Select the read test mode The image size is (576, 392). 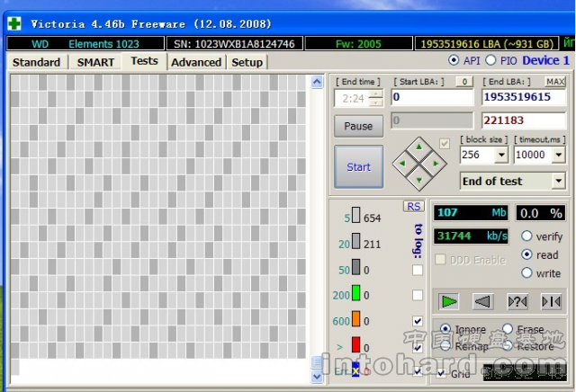tap(526, 254)
